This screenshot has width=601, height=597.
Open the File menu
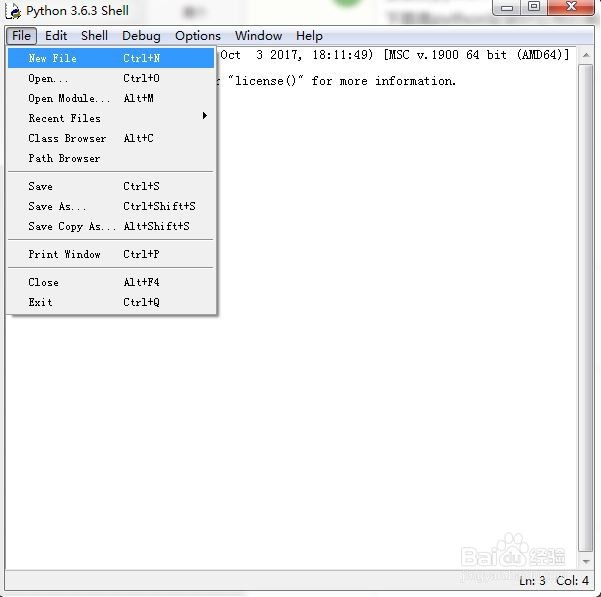pyautogui.click(x=21, y=36)
